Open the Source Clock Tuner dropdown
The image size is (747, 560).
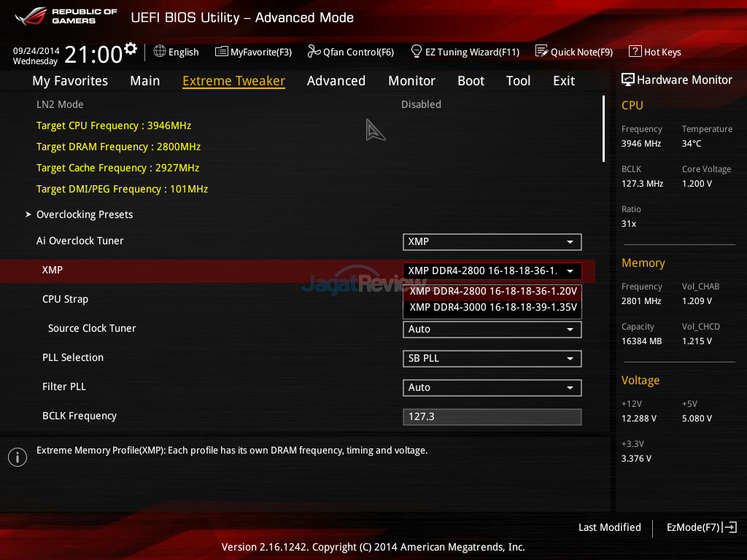pos(492,330)
